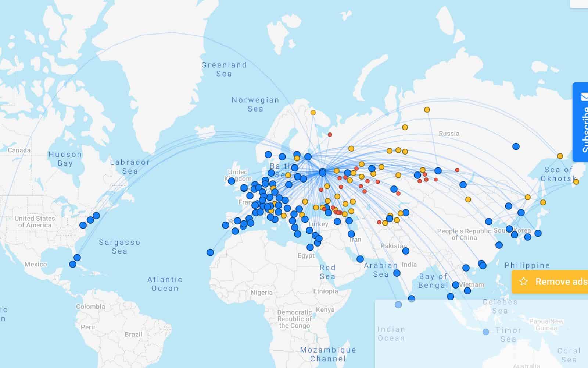
Task: Select the easternmost small red marker in Siberia
Action: click(x=457, y=170)
